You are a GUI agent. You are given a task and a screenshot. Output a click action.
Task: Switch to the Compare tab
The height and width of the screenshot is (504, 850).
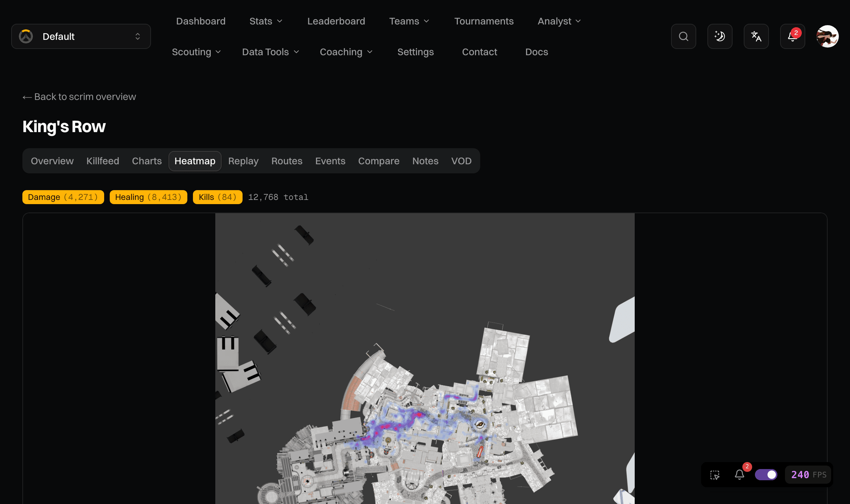(379, 161)
